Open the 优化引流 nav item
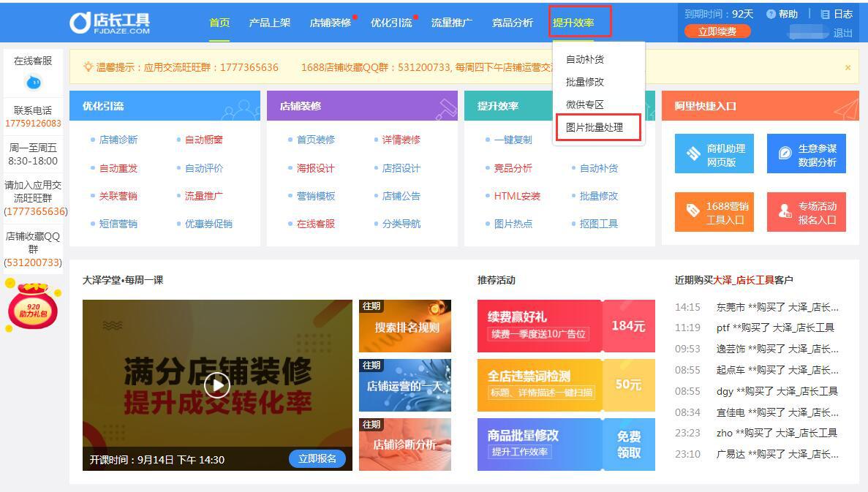The height and width of the screenshot is (492, 868). [x=391, y=23]
